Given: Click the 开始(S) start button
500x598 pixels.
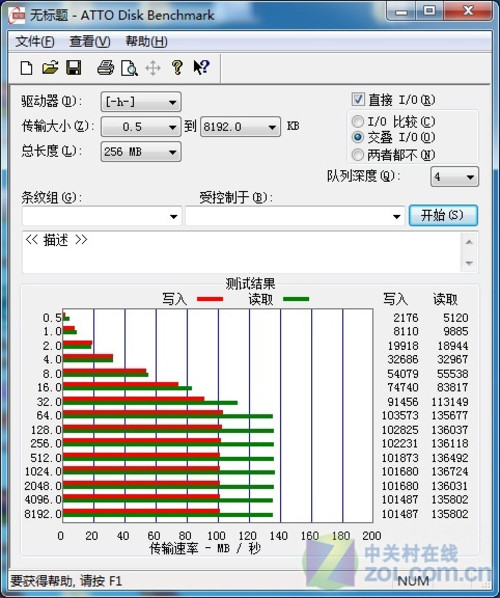Looking at the screenshot, I should click(x=443, y=215).
